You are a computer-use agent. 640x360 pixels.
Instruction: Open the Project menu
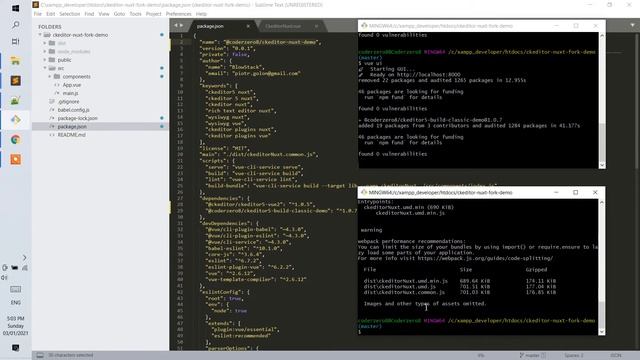pyautogui.click(x=153, y=14)
